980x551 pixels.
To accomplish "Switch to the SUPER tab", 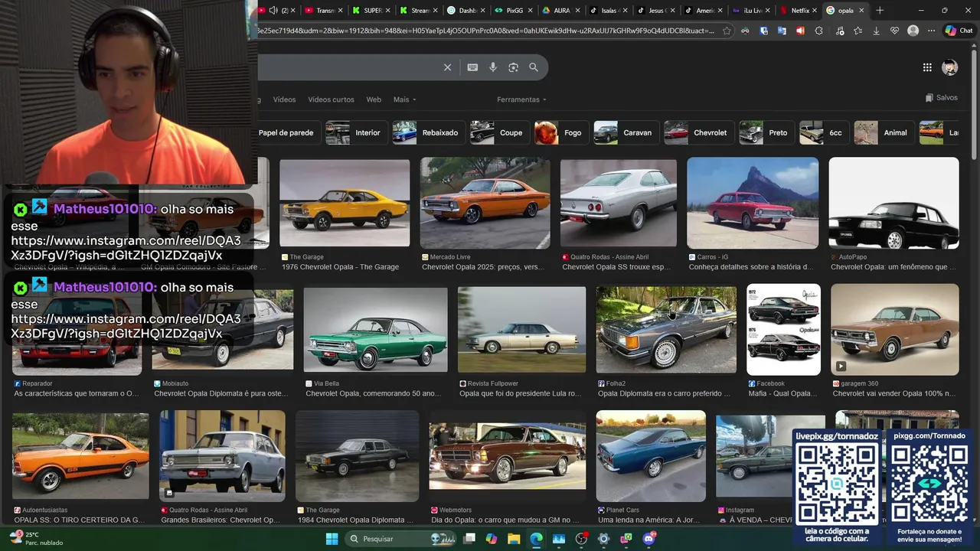I will 371,11.
